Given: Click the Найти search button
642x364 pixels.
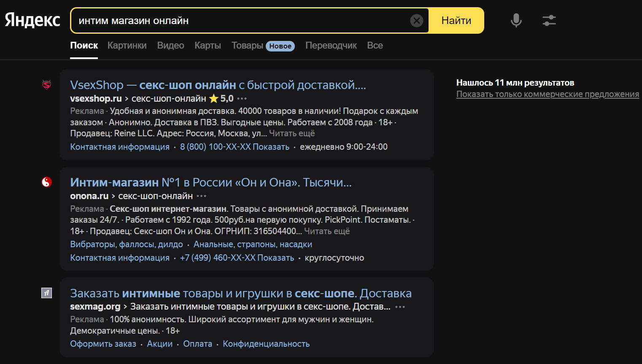Looking at the screenshot, I should (x=456, y=21).
